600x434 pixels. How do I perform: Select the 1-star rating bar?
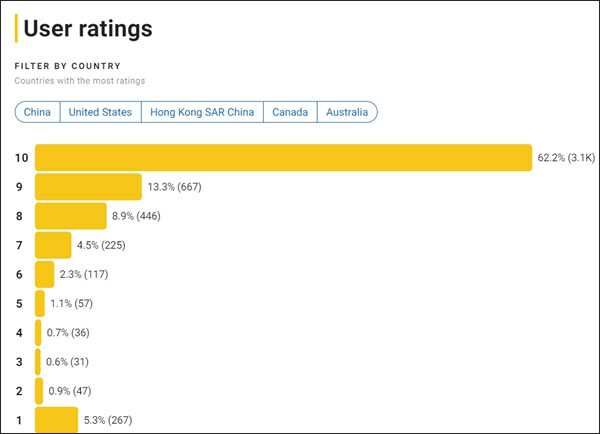tap(56, 419)
